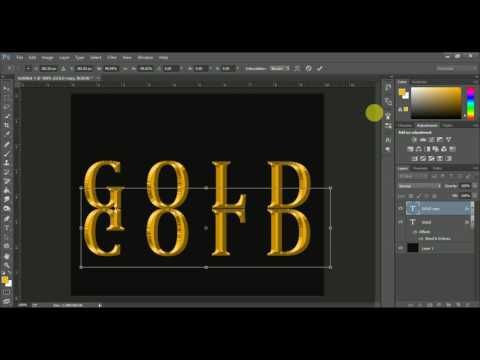Switch to warp mode icon in options bar
This screenshot has width=480, height=360.
pyautogui.click(x=297, y=68)
